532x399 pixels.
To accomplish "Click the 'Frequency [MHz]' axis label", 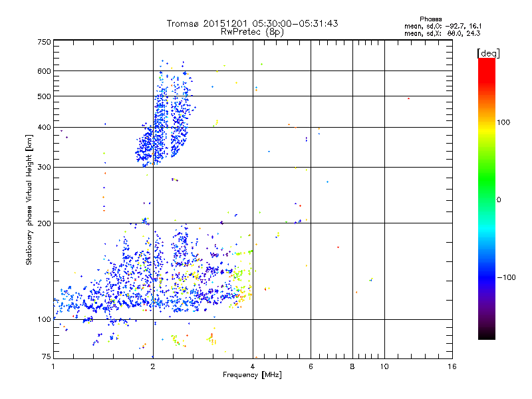I will (252, 375).
